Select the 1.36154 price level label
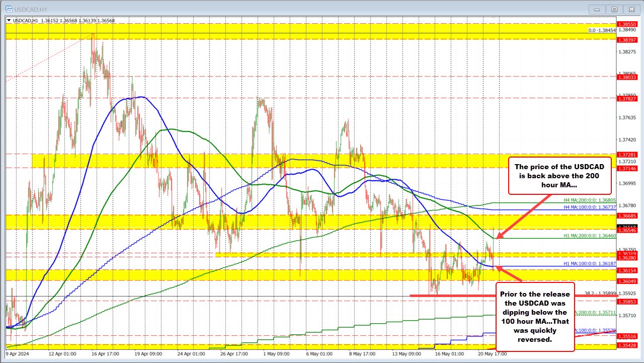Image resolution: width=644 pixels, height=363 pixels. tap(628, 270)
